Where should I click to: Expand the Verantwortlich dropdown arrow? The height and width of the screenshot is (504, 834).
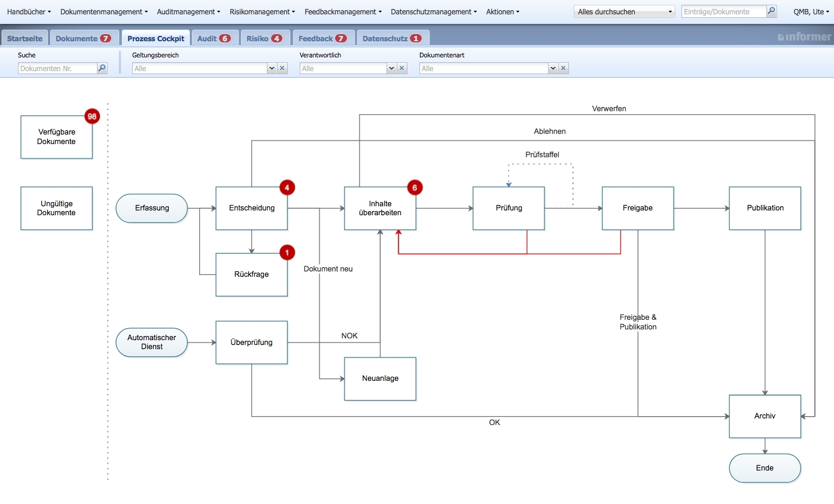392,69
